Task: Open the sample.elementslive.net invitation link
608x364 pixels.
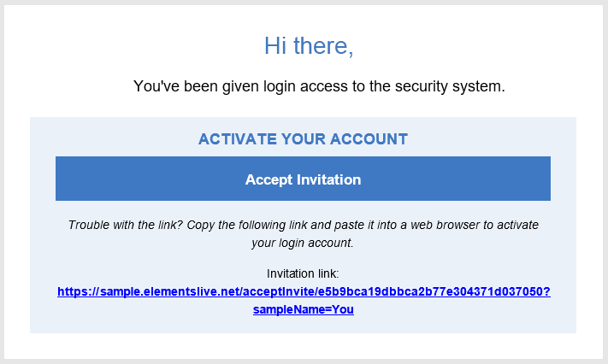Action: 303,291
